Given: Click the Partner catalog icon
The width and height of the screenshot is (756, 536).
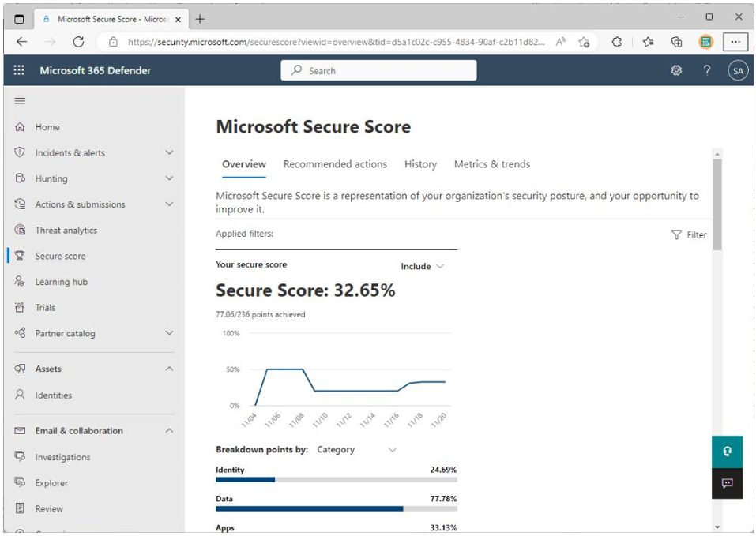Looking at the screenshot, I should tap(20, 333).
